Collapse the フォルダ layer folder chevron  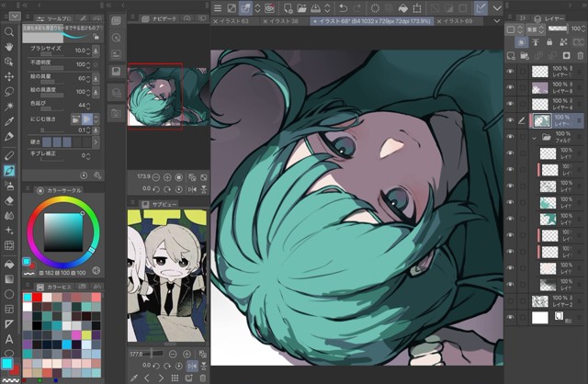pyautogui.click(x=534, y=138)
